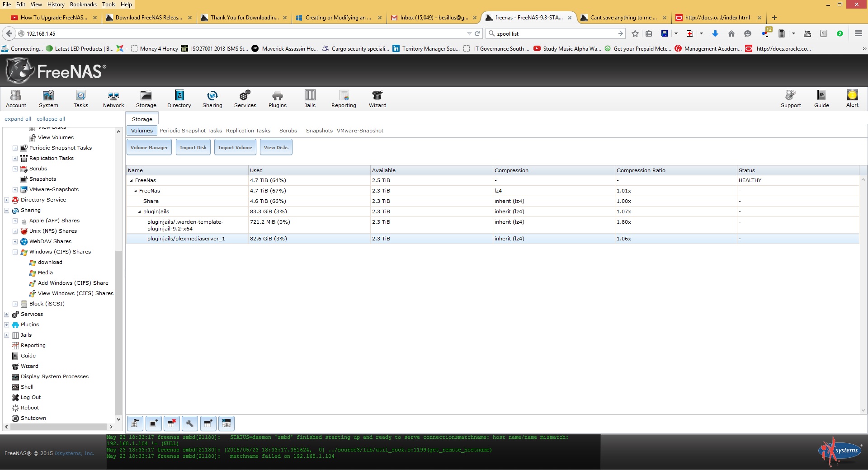Image resolution: width=868 pixels, height=470 pixels.
Task: Switch to the Volumes tab
Action: coord(142,131)
